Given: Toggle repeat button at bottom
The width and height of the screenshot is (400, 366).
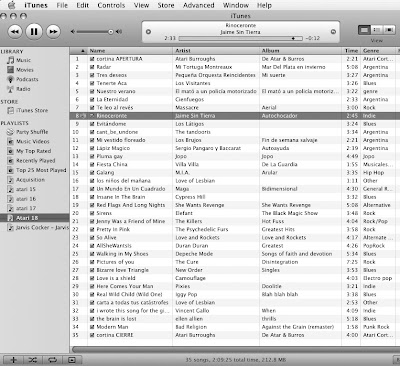Looking at the screenshot, I should pyautogui.click(x=52, y=360).
